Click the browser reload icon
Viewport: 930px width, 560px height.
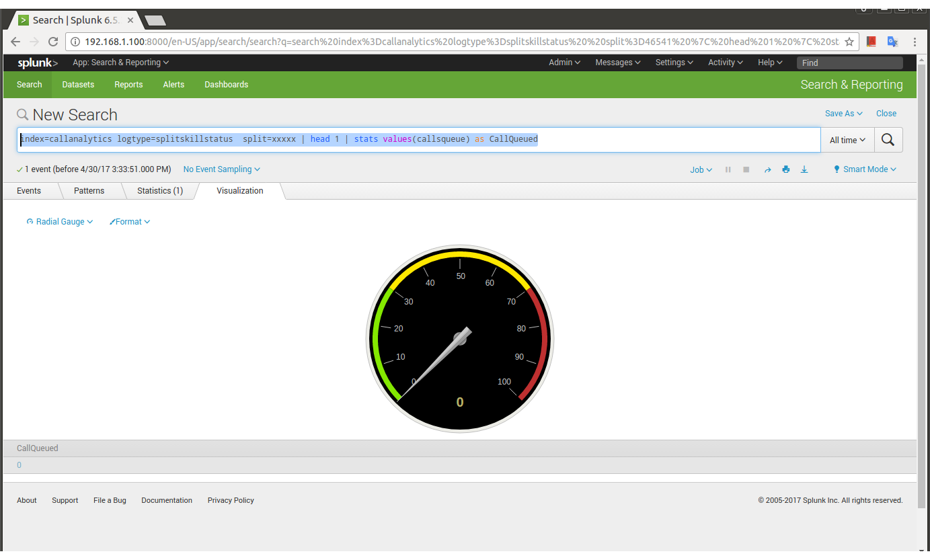[53, 42]
